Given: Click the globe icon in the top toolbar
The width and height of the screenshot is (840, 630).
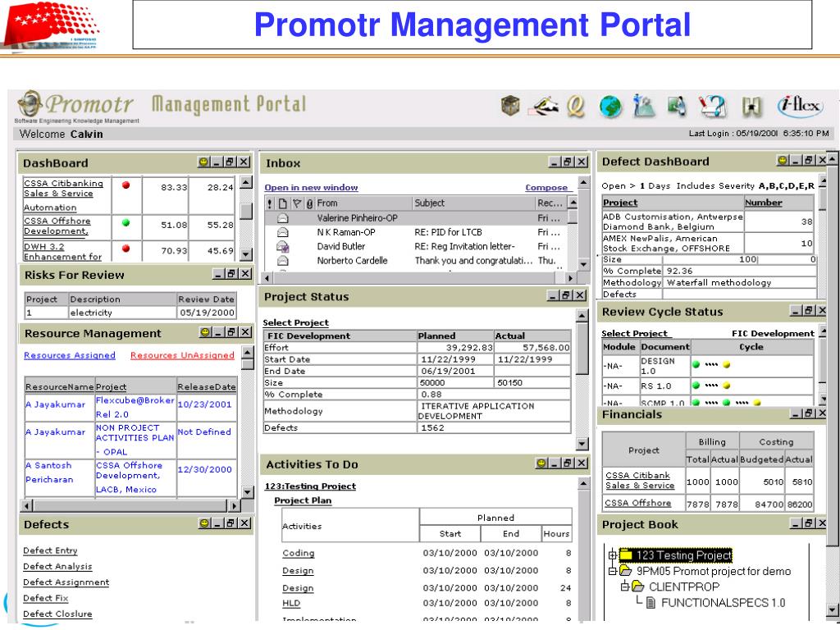Looking at the screenshot, I should coord(610,106).
